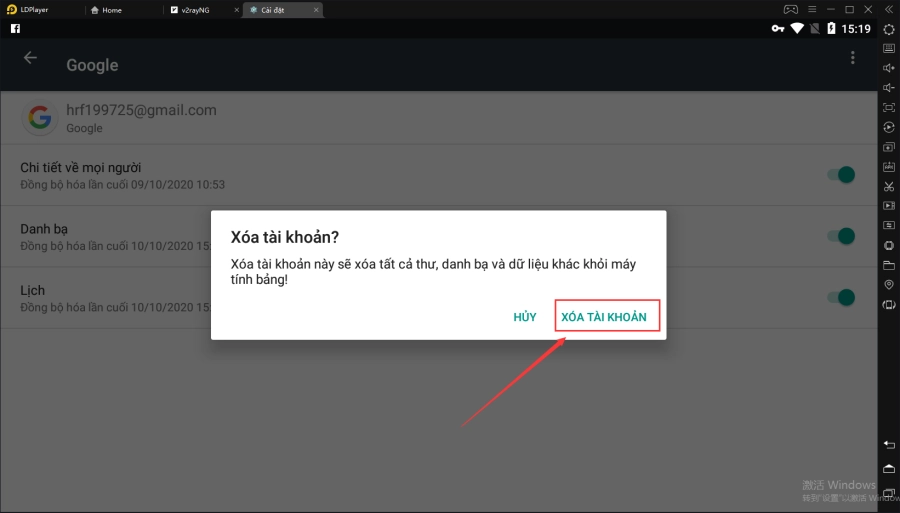Cancel the dialog with HỦY
The height and width of the screenshot is (513, 900).
pos(525,317)
